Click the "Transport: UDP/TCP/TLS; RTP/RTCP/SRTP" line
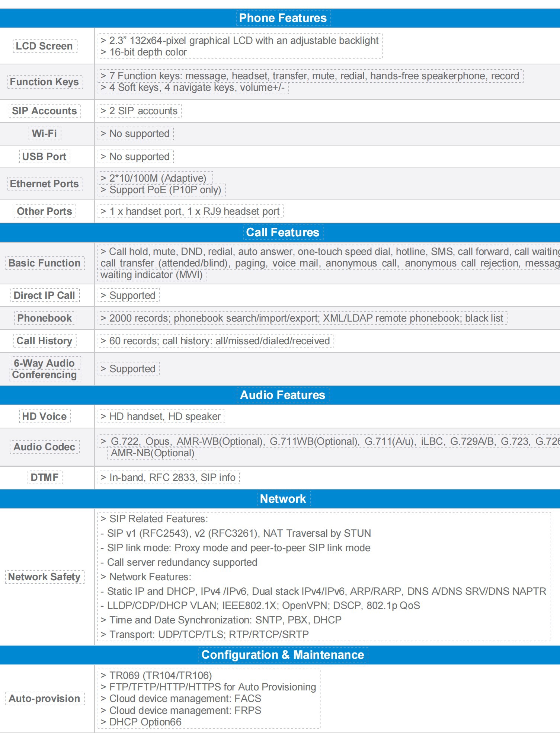 (x=205, y=634)
